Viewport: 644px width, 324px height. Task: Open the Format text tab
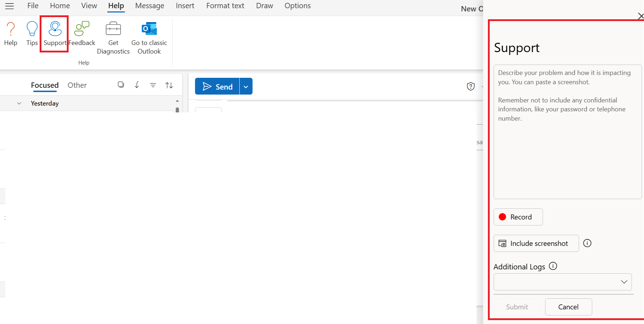[225, 6]
